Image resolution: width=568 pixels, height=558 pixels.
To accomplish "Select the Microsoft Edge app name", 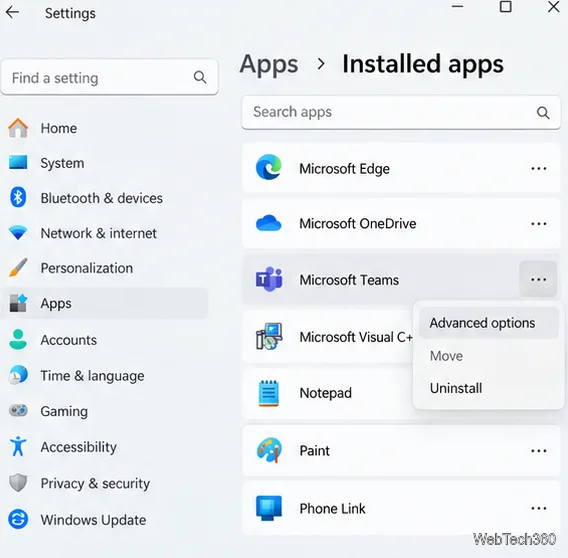I will coord(344,169).
